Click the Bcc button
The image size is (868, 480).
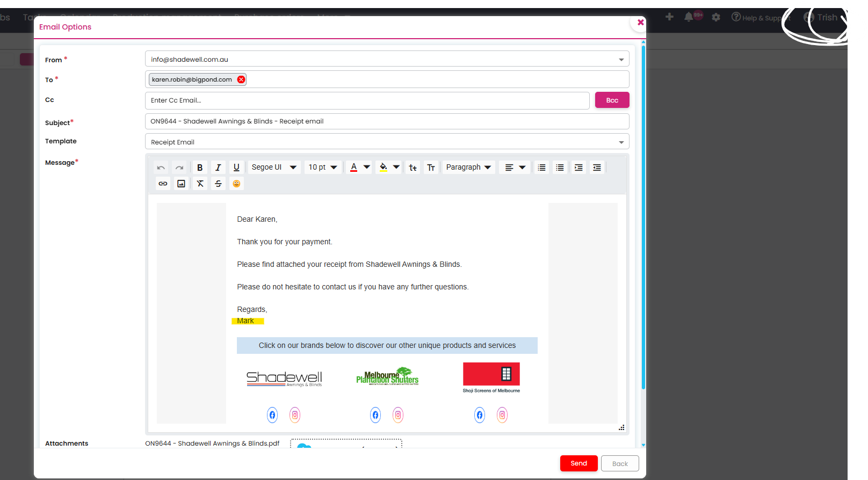[x=612, y=100]
